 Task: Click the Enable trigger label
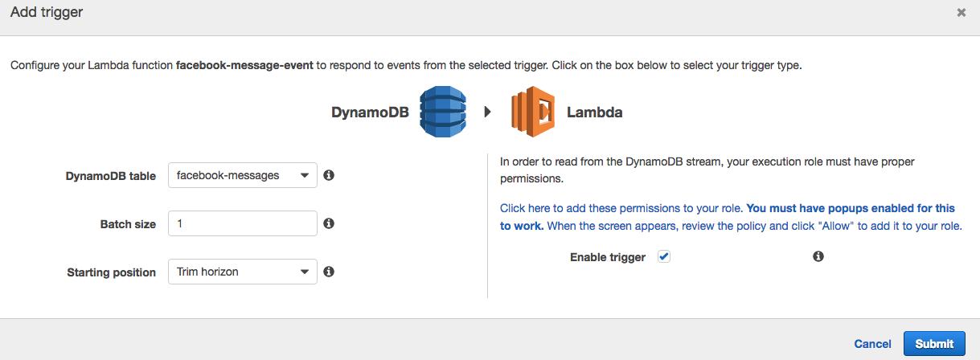[607, 257]
